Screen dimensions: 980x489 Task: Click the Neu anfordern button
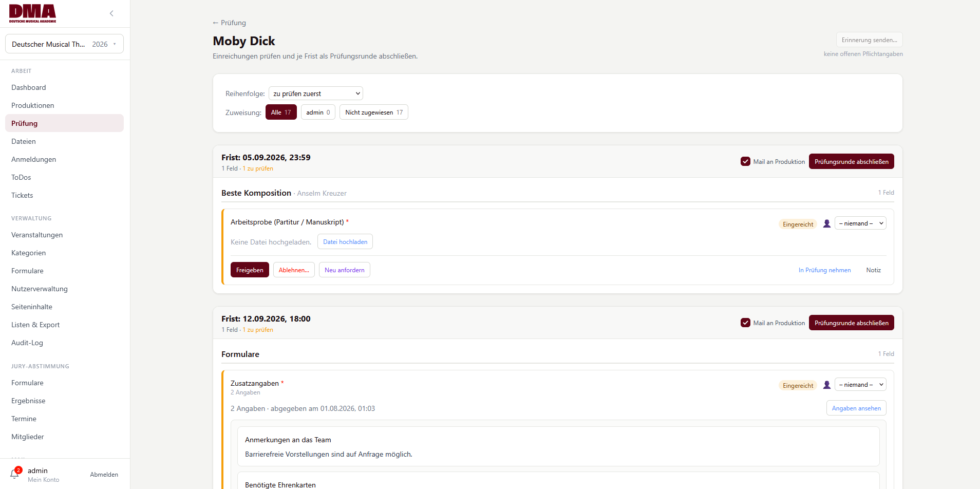(344, 270)
